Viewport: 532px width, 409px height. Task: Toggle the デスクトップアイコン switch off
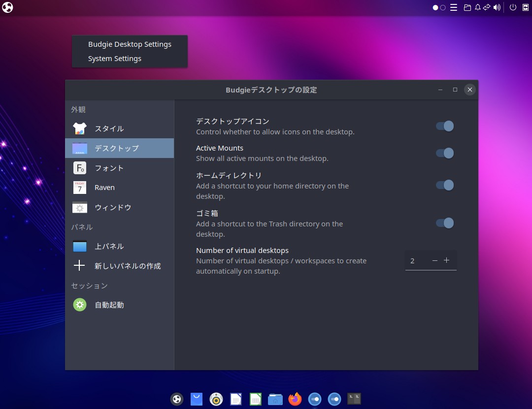tap(445, 126)
